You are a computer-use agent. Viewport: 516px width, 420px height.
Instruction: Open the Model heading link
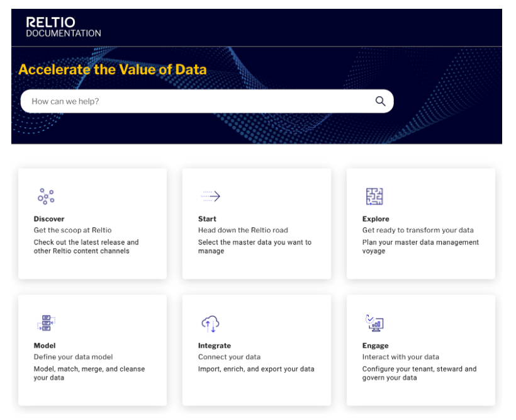click(45, 346)
